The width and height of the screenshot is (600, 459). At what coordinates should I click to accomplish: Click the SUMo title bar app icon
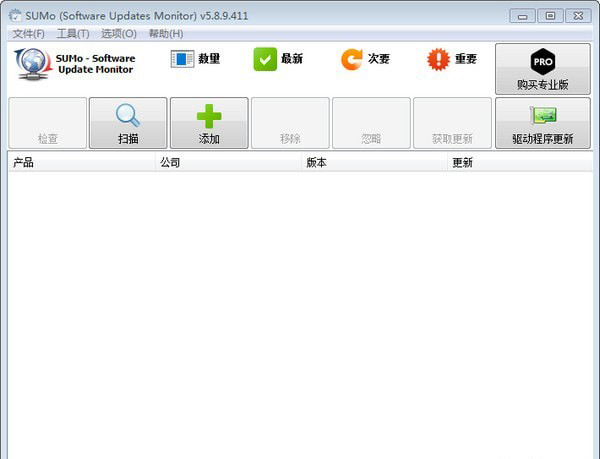click(x=15, y=16)
